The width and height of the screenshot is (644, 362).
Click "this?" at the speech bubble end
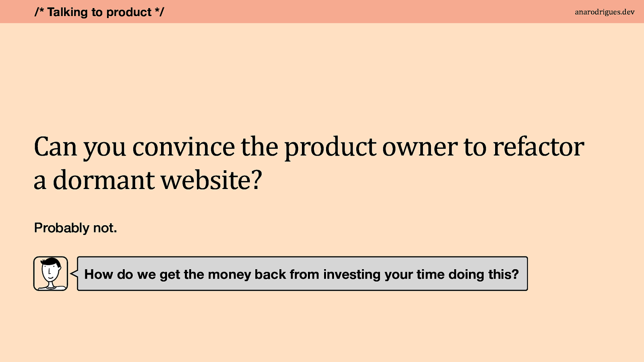[x=504, y=274]
